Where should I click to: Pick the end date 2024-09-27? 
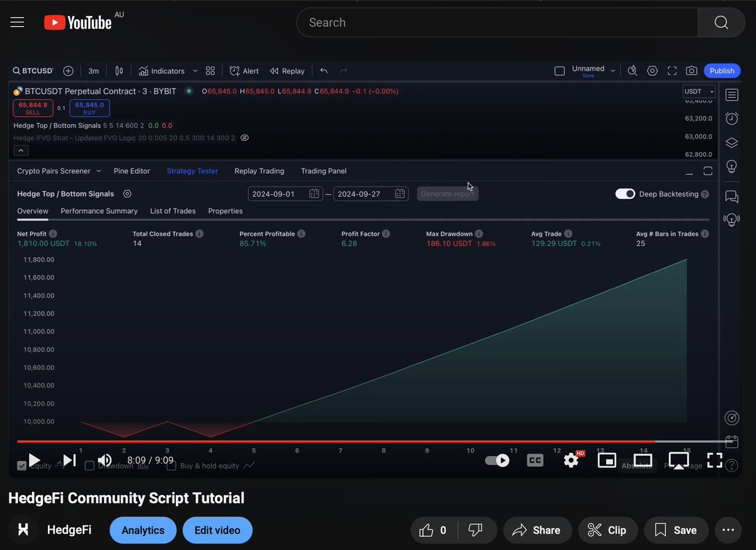pyautogui.click(x=371, y=194)
